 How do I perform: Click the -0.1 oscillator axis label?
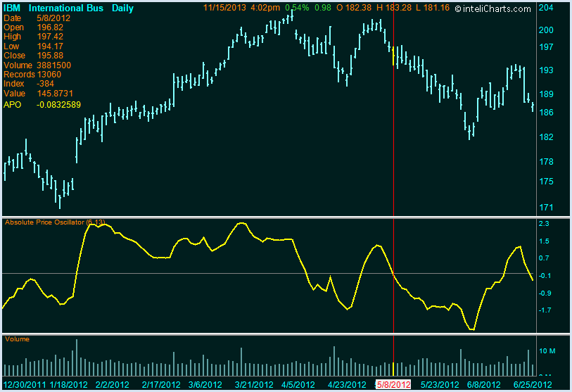coord(545,276)
